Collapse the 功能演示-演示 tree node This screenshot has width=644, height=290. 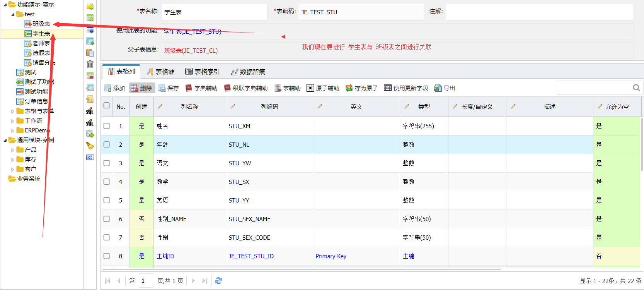[5, 5]
